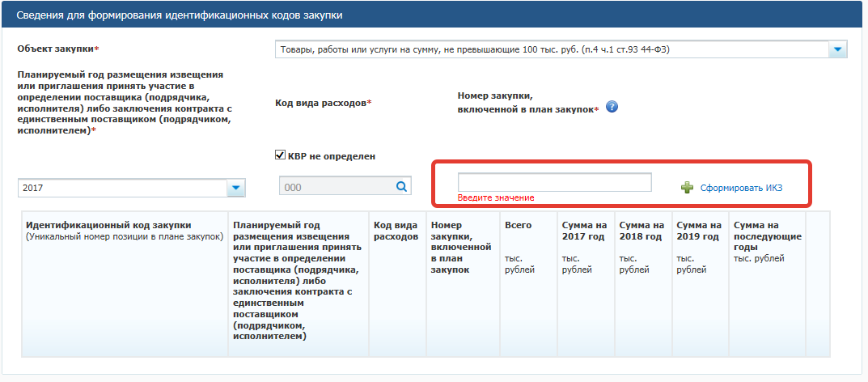Expand the 'Объект закупки' dropdown arrow
This screenshot has height=382, width=868.
[x=837, y=50]
